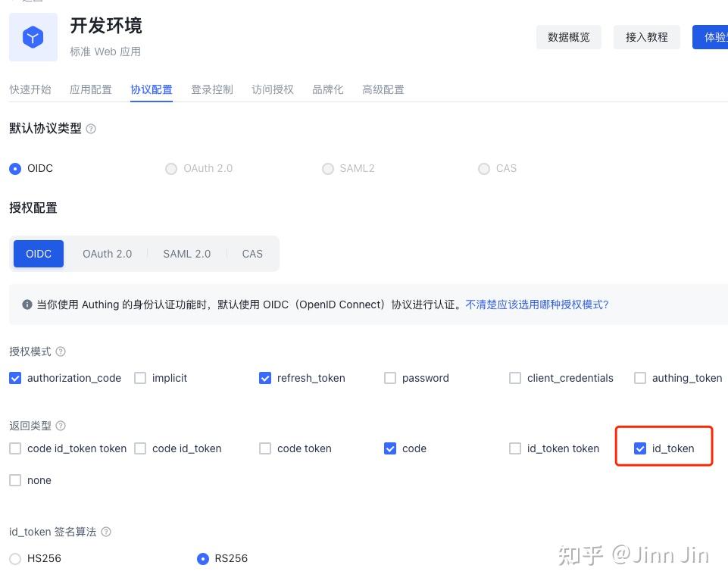Uncheck the code return type

click(x=390, y=448)
